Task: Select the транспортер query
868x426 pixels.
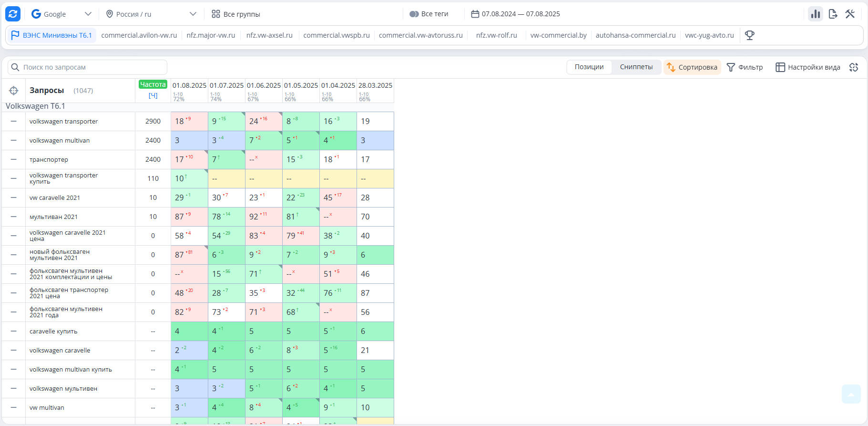Action: point(49,159)
